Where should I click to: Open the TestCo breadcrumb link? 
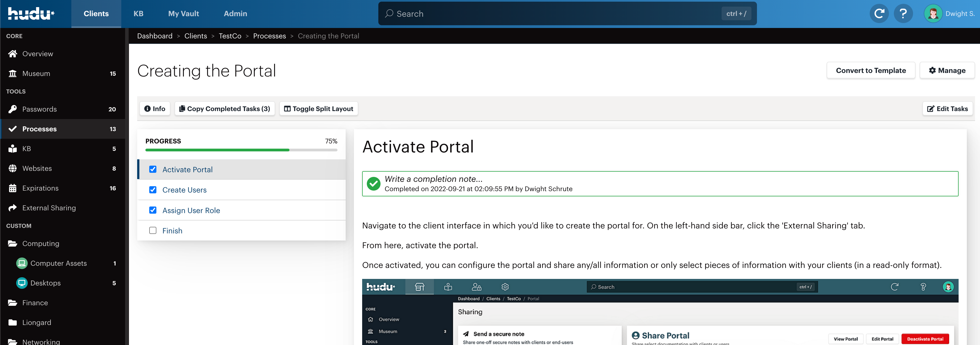(230, 36)
